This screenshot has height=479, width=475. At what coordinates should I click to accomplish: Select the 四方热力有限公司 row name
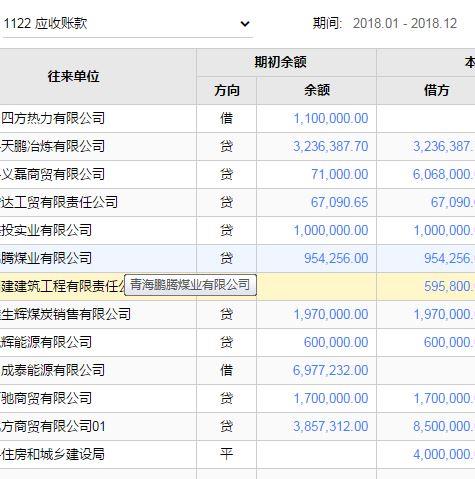pyautogui.click(x=53, y=118)
